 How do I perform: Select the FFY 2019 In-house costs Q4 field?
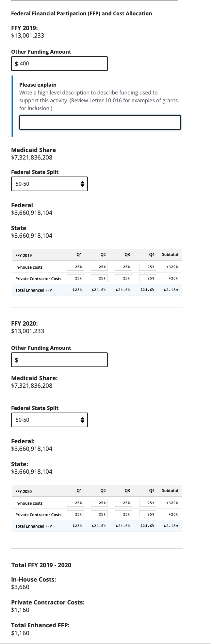148,266
